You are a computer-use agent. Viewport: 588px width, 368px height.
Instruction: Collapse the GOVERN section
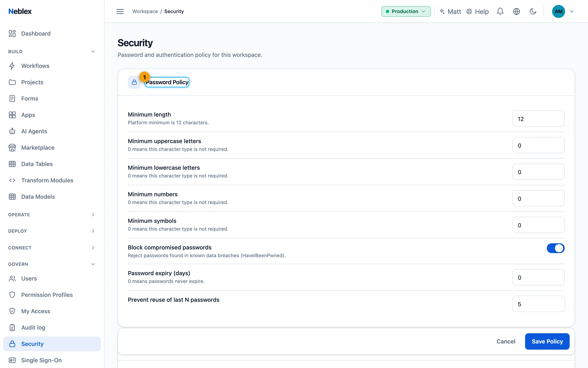(x=52, y=264)
